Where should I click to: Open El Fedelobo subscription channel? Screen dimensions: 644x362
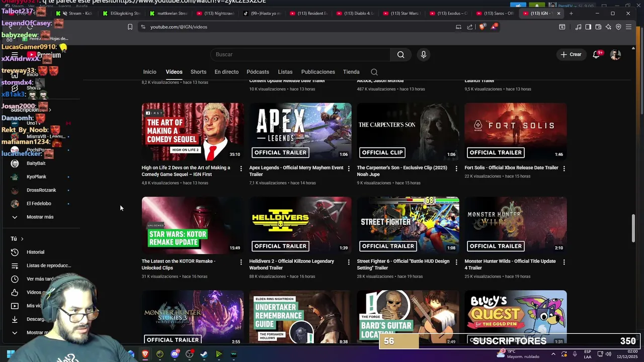pyautogui.click(x=40, y=203)
